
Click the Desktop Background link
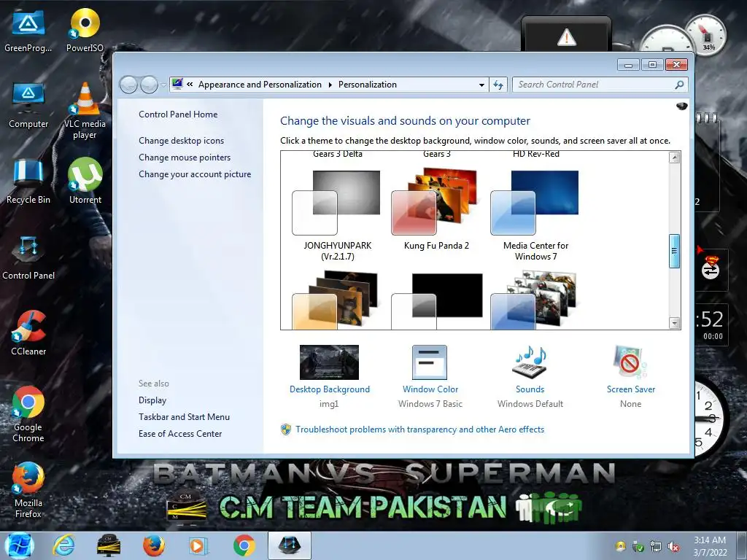(330, 389)
